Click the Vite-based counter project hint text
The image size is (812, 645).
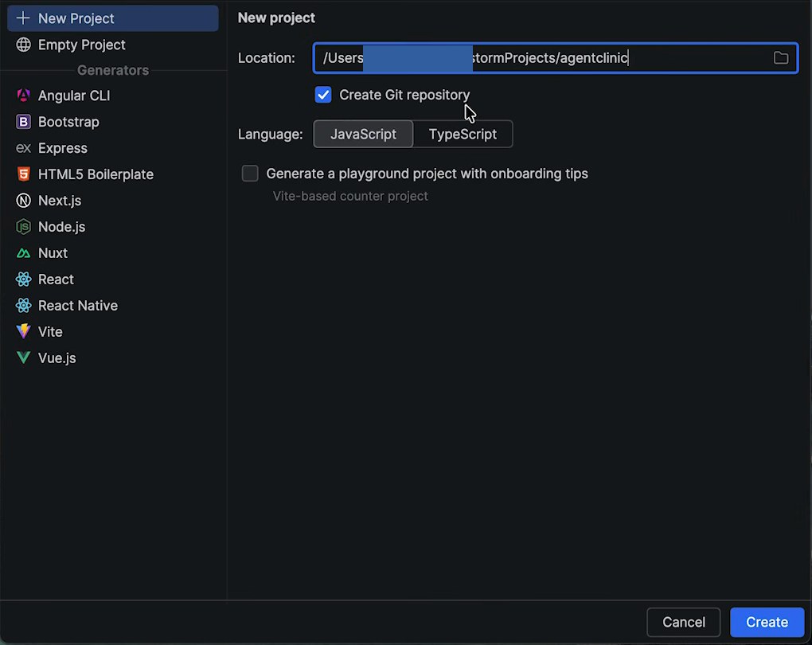pyautogui.click(x=350, y=196)
